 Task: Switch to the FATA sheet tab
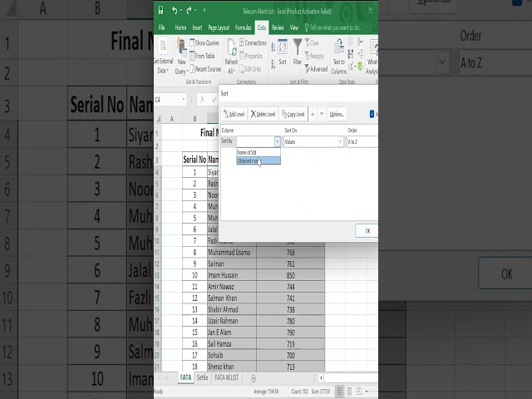[x=185, y=377]
